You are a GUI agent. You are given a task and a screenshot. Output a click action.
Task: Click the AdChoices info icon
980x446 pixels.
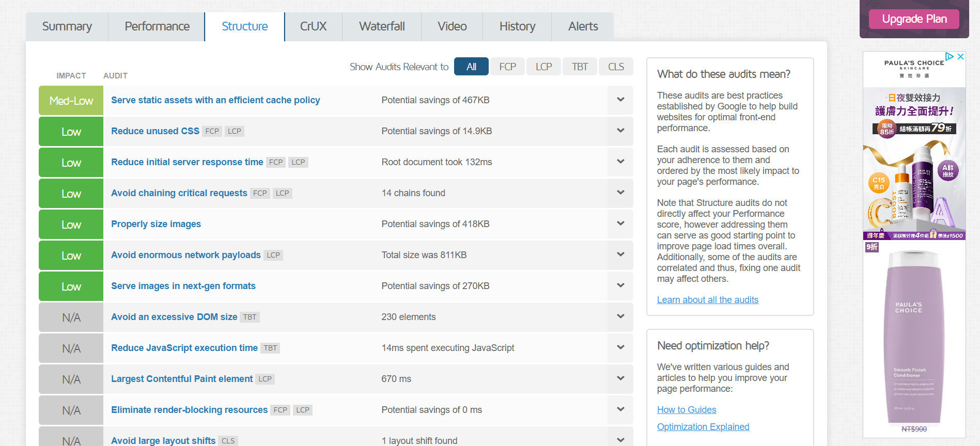pyautogui.click(x=950, y=57)
